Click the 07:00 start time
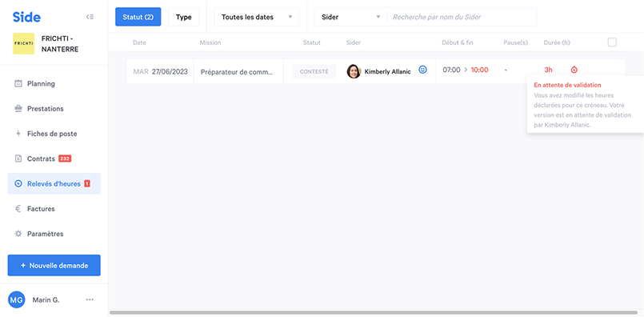 tap(451, 70)
